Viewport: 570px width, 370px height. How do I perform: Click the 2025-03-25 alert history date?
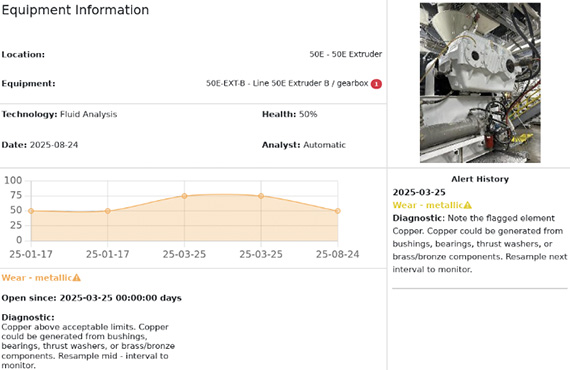(419, 192)
